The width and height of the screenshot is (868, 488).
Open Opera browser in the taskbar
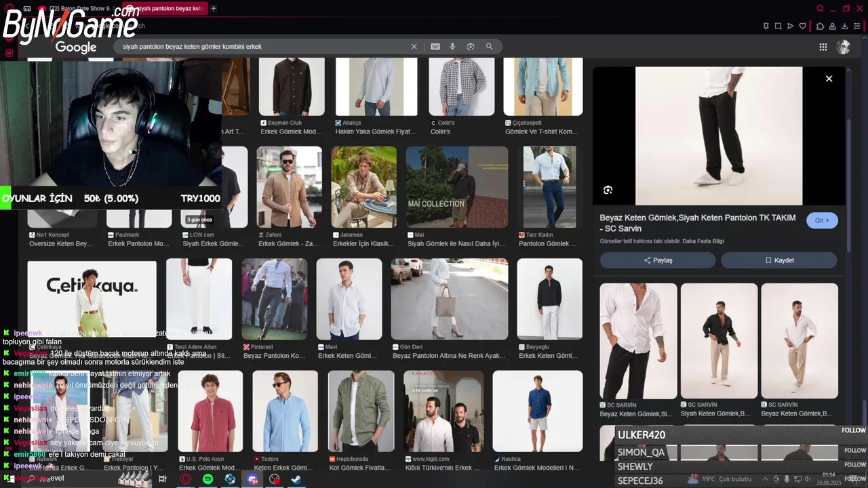click(x=185, y=479)
